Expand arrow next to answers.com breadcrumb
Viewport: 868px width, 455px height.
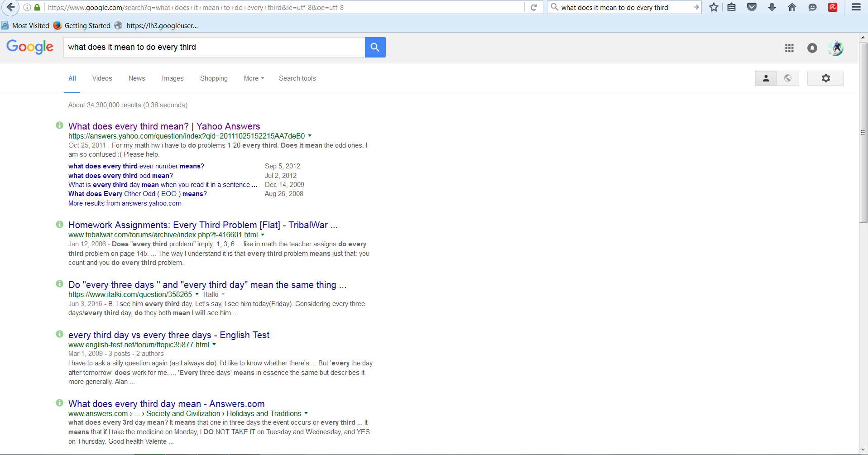[x=306, y=413]
